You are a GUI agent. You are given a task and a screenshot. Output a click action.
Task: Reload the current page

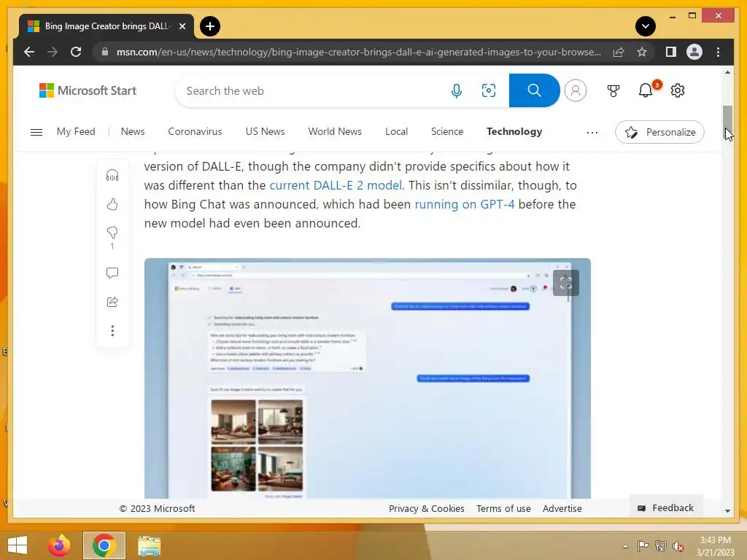[76, 52]
